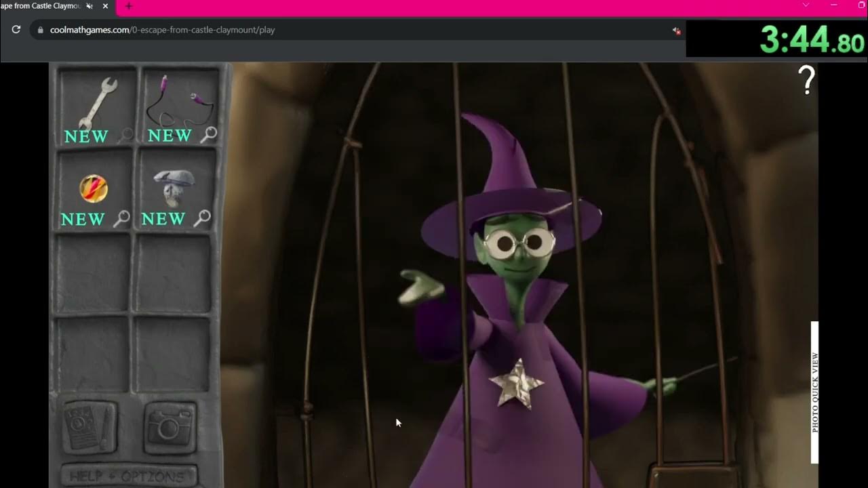Inspect the badge with its magnifier icon

121,218
